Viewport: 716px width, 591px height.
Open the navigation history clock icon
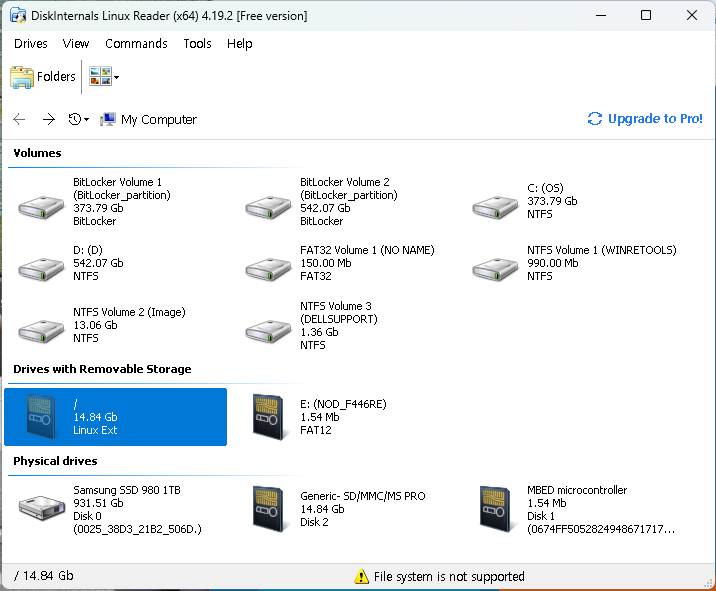(x=74, y=119)
